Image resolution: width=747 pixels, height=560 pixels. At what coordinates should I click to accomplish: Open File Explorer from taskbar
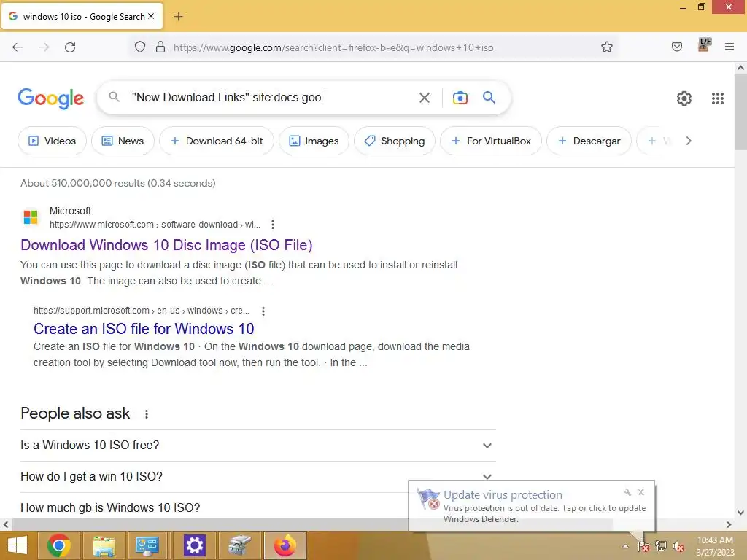pyautogui.click(x=104, y=545)
